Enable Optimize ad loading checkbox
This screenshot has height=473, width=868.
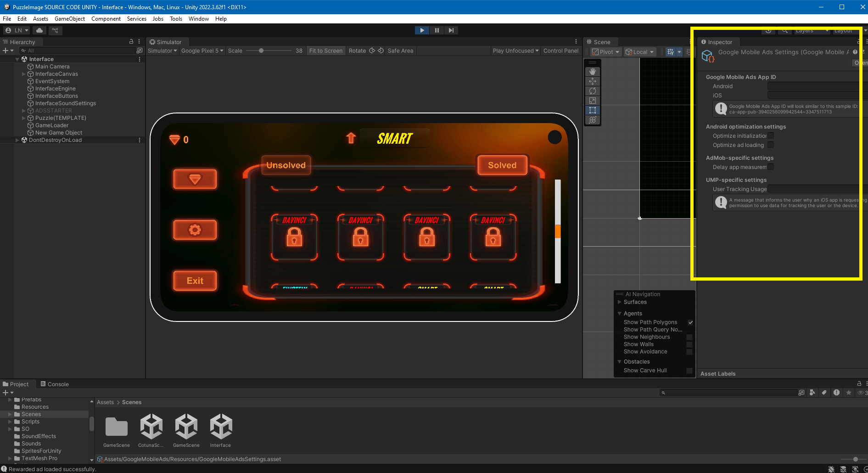[771, 145]
